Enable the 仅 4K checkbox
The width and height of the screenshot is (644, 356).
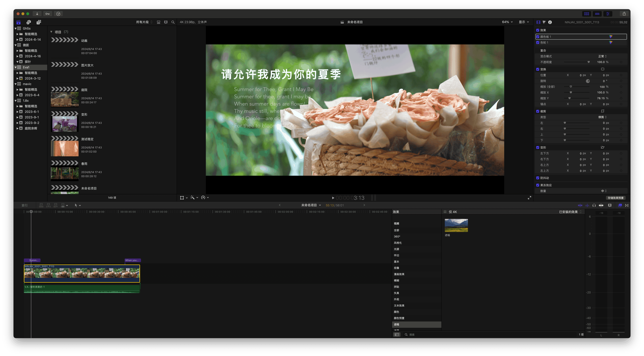point(445,212)
